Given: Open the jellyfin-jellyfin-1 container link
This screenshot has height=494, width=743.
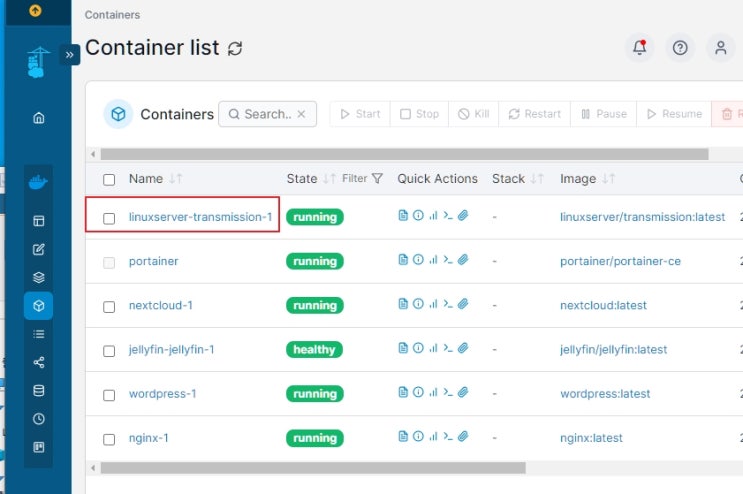Looking at the screenshot, I should [172, 350].
